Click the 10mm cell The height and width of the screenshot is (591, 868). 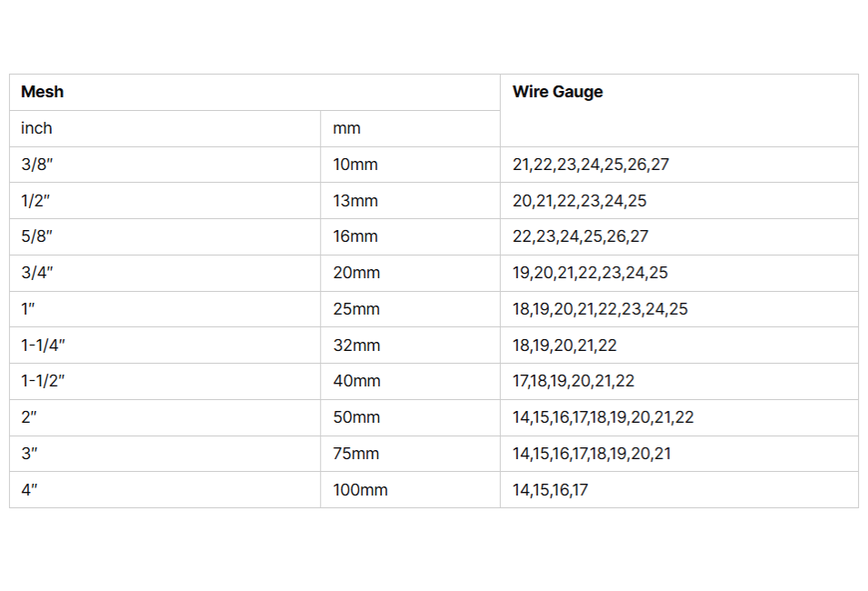click(x=410, y=165)
